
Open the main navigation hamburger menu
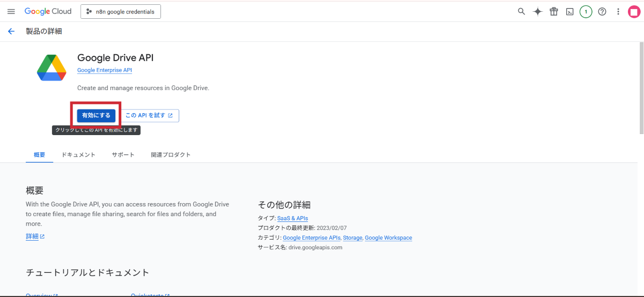click(11, 11)
